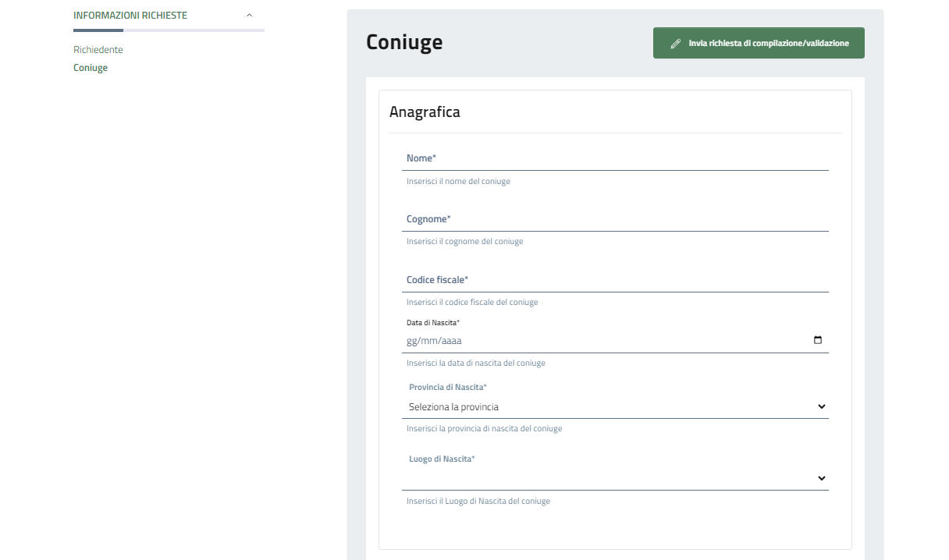Click the Anagrafica section heading
The image size is (949, 560).
point(425,112)
